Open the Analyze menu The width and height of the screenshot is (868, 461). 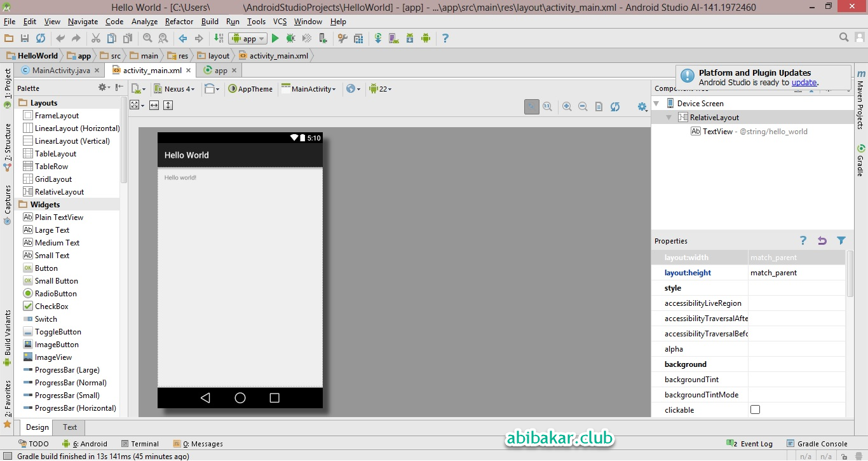pyautogui.click(x=144, y=22)
